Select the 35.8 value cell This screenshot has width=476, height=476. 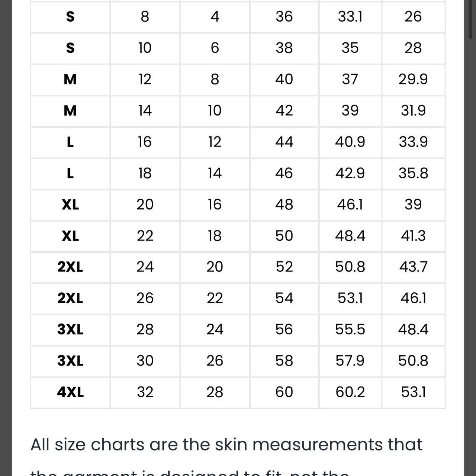pos(413,173)
